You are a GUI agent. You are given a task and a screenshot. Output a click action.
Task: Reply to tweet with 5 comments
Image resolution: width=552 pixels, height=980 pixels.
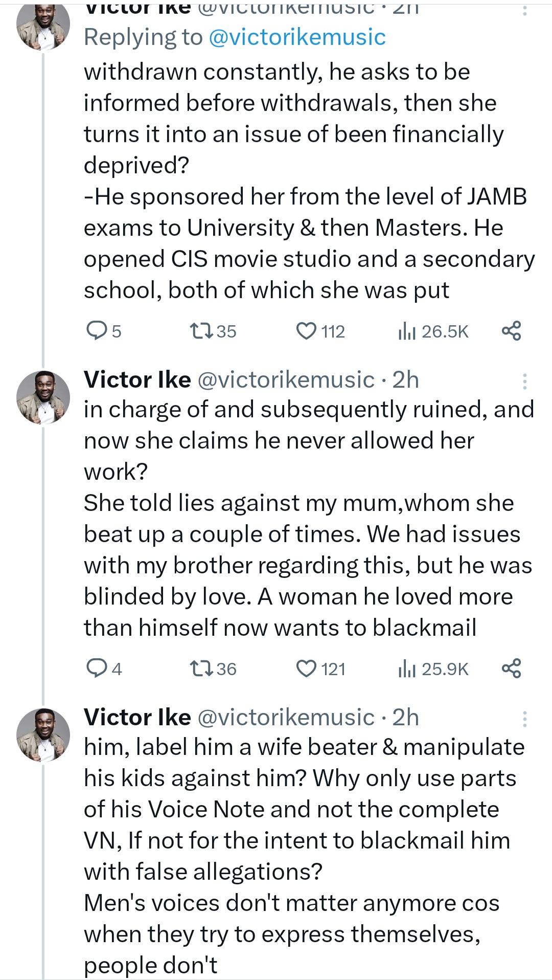[x=96, y=331]
